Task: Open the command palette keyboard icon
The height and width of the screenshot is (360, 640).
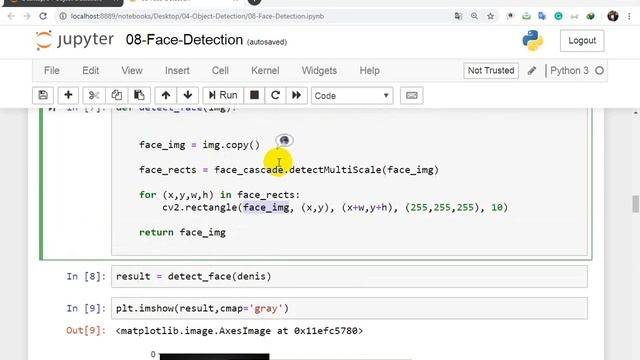Action: [x=411, y=96]
